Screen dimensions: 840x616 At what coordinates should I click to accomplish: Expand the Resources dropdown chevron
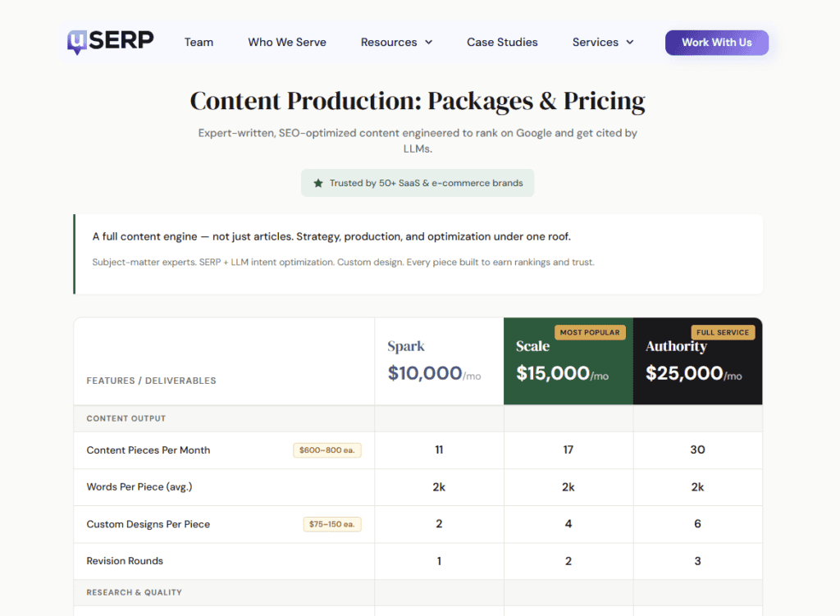tap(428, 43)
